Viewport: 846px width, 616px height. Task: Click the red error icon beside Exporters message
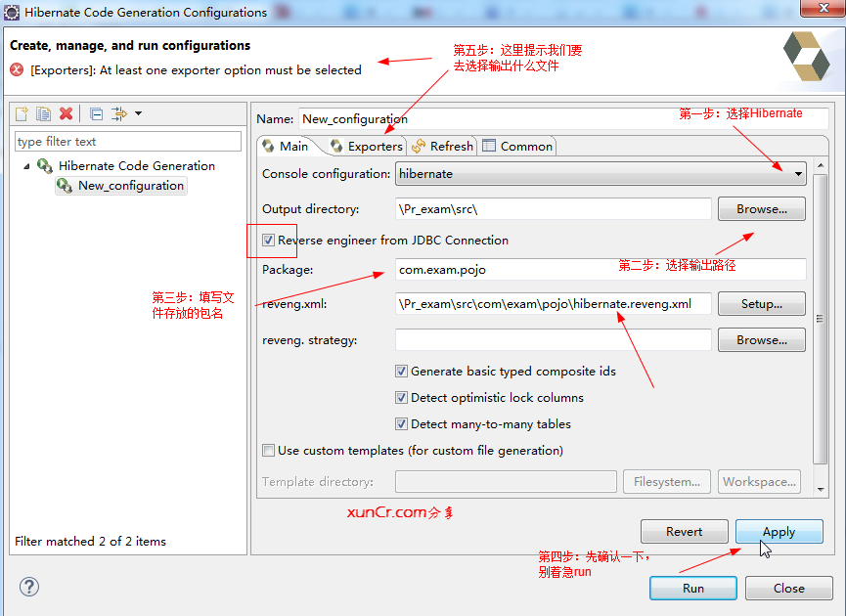point(17,69)
